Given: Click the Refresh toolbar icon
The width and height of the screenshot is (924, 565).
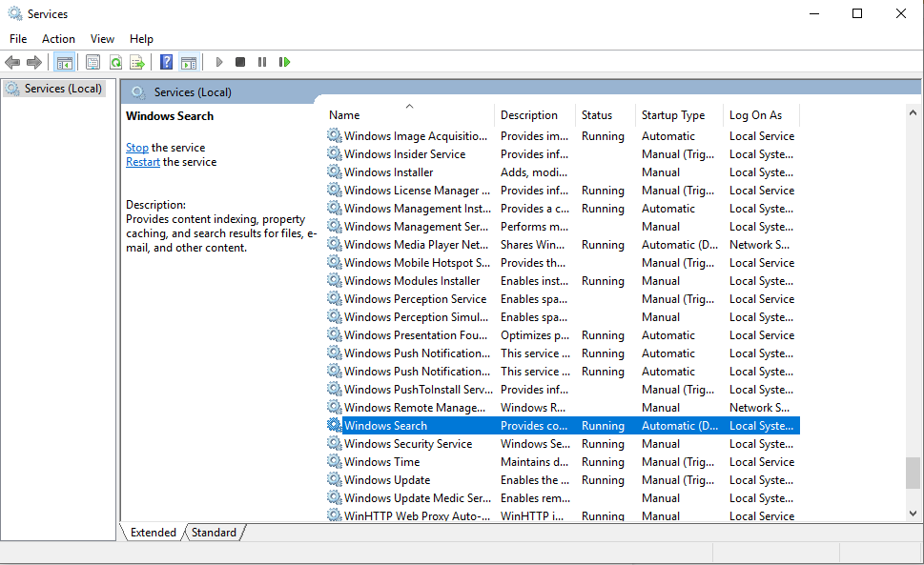Looking at the screenshot, I should tap(115, 62).
